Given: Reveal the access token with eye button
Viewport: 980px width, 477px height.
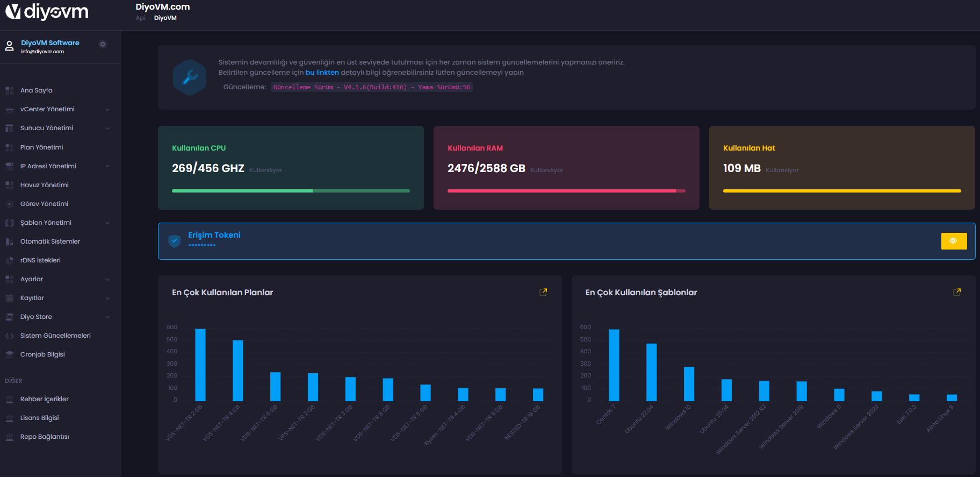Looking at the screenshot, I should click(954, 241).
